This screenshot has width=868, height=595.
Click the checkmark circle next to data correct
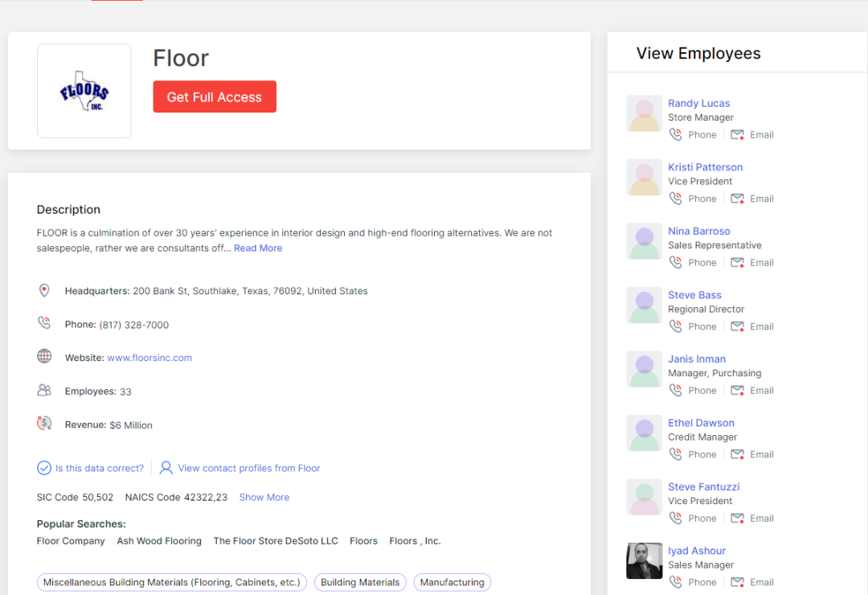(44, 468)
